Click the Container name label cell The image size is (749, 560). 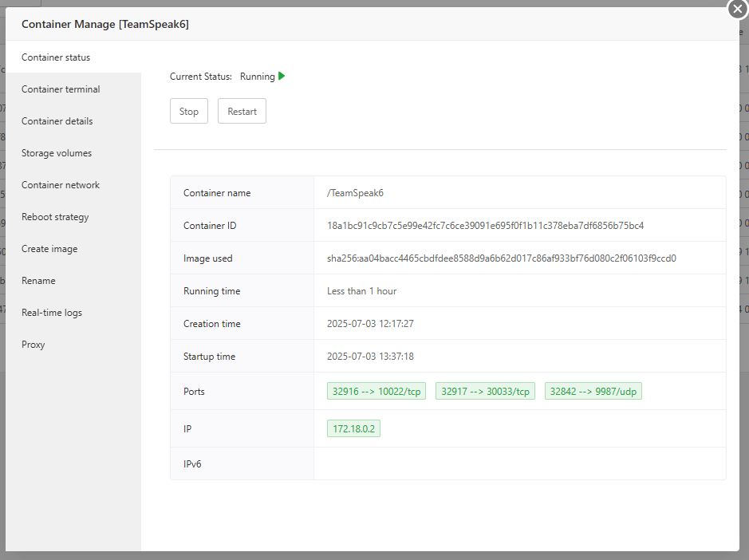pos(242,192)
